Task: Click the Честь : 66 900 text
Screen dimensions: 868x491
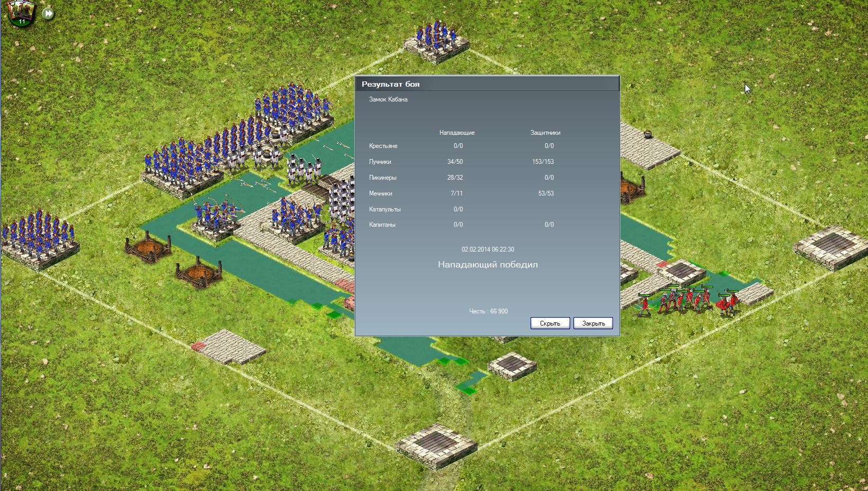Action: (x=488, y=311)
